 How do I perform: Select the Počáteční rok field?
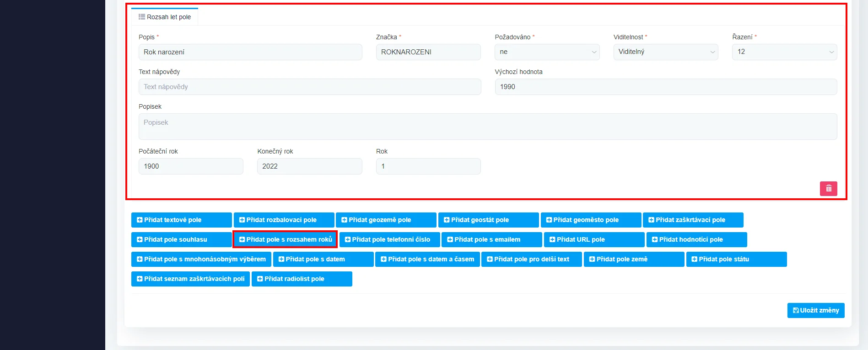click(x=191, y=166)
